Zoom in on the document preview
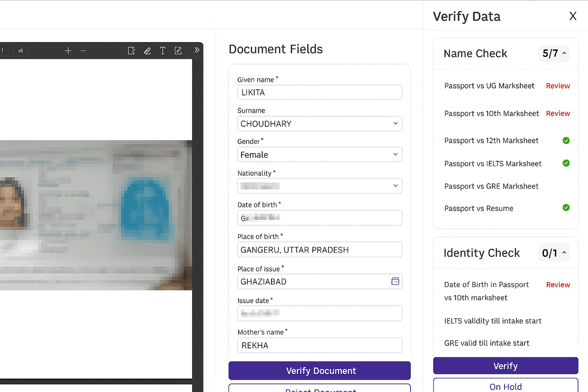Viewport: 588px width, 392px height. 68,50
